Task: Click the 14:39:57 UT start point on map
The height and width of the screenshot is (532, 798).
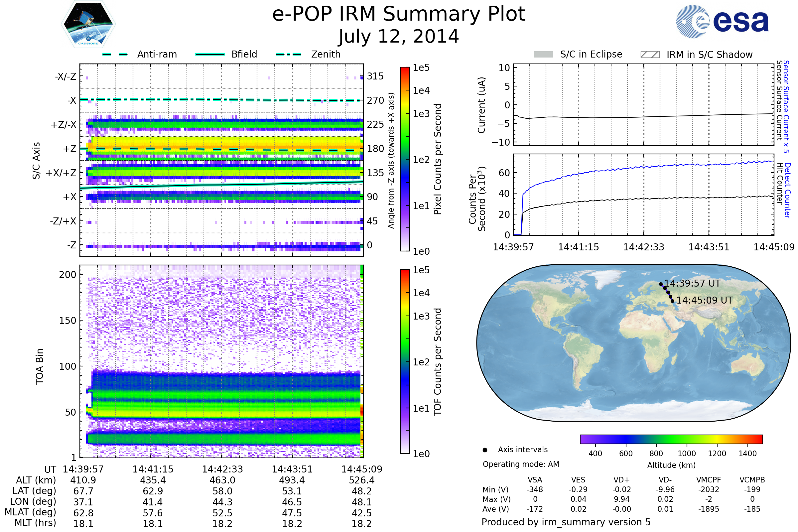Action: click(661, 284)
